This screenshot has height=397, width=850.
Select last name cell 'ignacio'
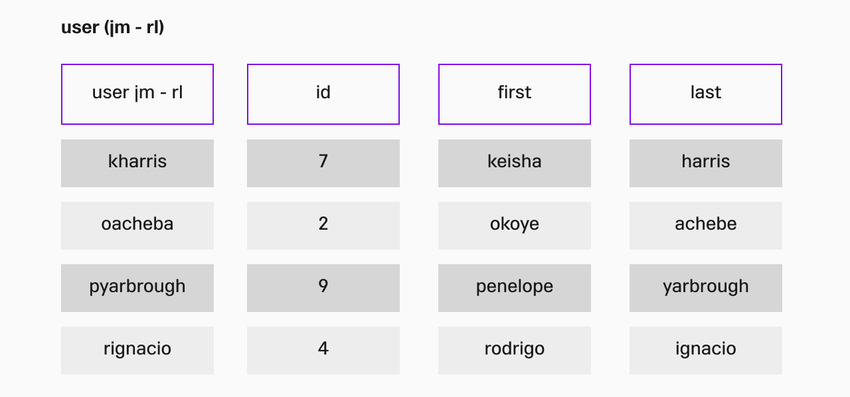[706, 350]
